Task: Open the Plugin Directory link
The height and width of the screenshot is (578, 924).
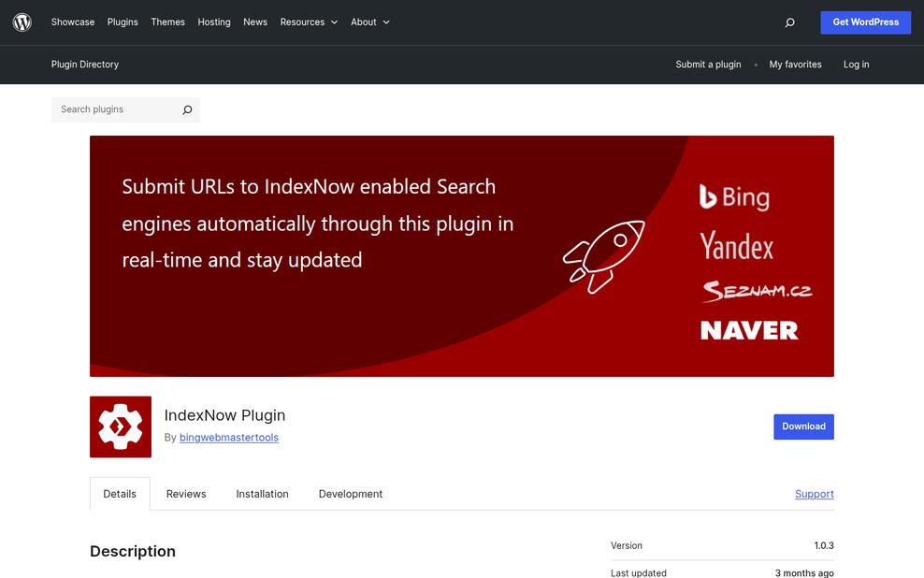Action: (85, 65)
